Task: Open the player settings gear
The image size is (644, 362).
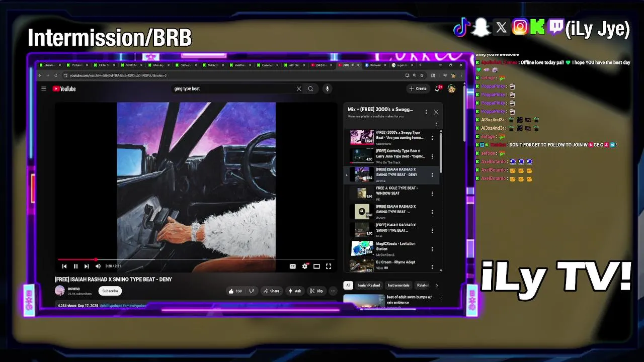Action: pyautogui.click(x=305, y=266)
